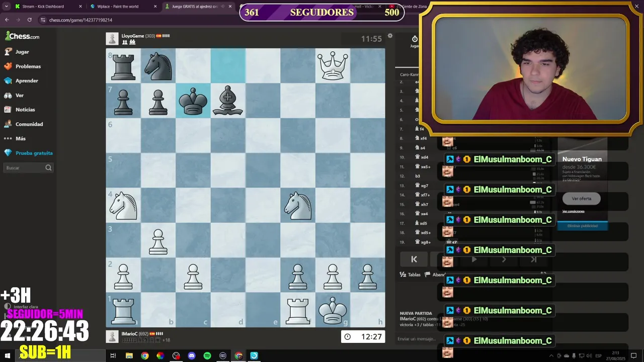The image size is (644, 362).
Task: Jump to first move button
Action: pyautogui.click(x=414, y=259)
